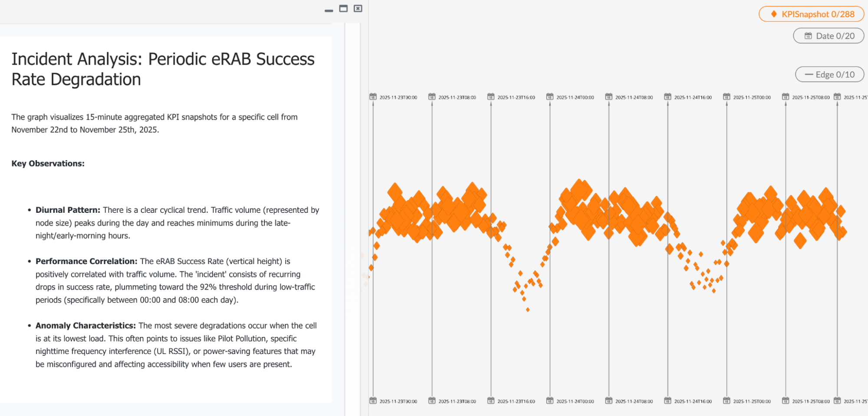Click the KPISnapshot 0/288 filter pill
868x416 pixels.
811,14
